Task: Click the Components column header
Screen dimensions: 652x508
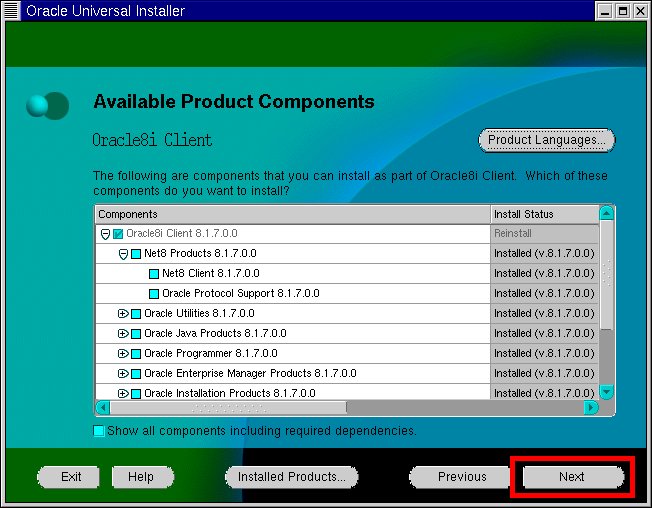Action: tap(293, 215)
